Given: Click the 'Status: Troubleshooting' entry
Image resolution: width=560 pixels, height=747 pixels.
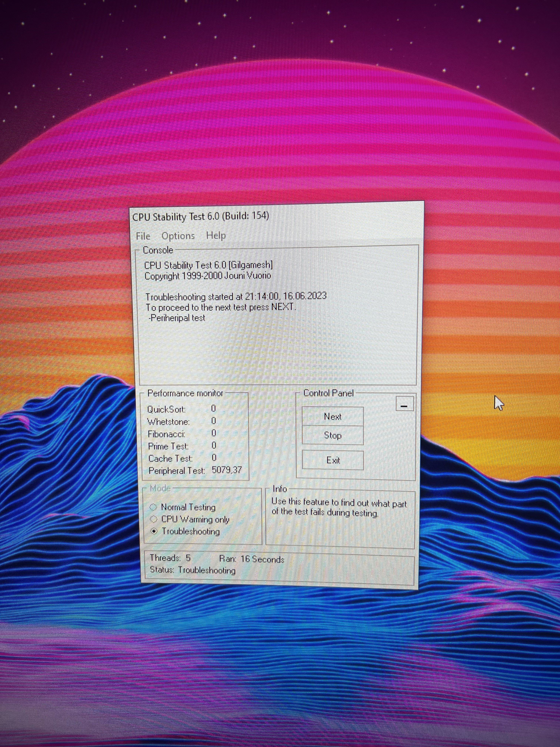Looking at the screenshot, I should [193, 570].
